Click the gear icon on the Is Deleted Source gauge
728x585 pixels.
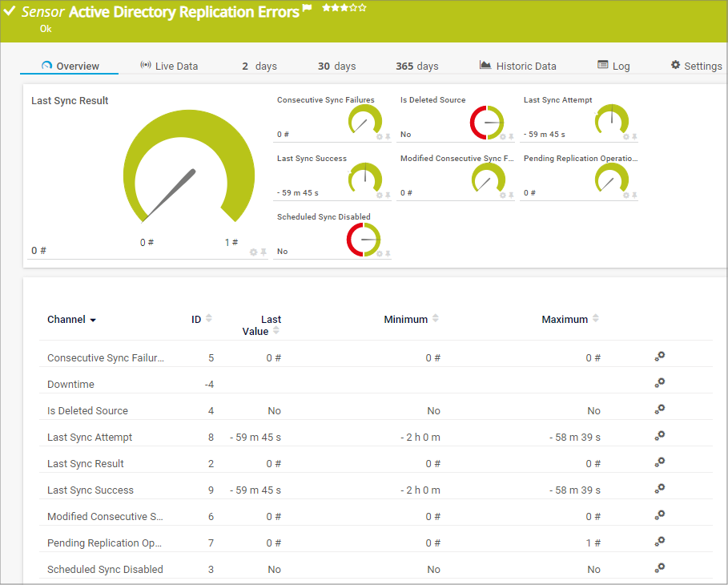pyautogui.click(x=503, y=136)
